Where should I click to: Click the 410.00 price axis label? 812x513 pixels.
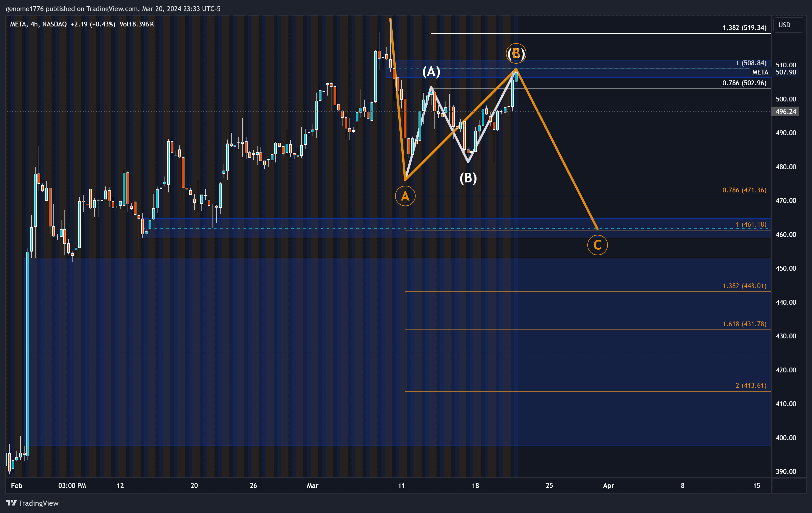pyautogui.click(x=786, y=404)
